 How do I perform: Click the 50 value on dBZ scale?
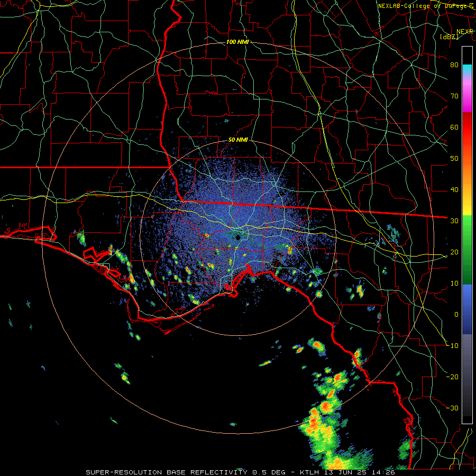(454, 159)
